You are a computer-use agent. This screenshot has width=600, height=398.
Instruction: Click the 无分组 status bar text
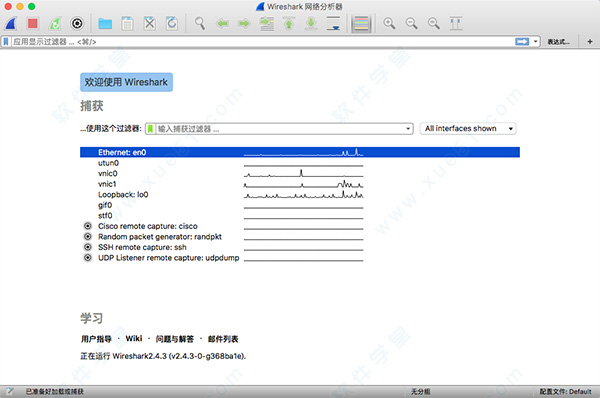(421, 391)
